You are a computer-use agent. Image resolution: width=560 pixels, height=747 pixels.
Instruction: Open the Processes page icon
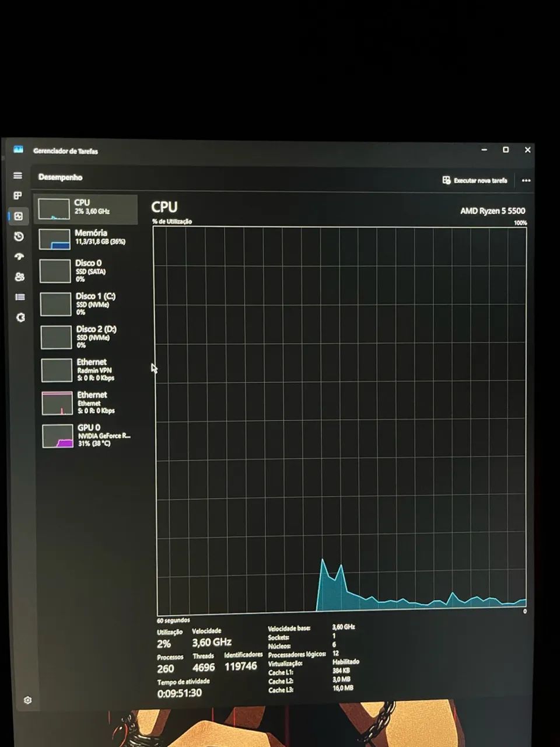click(x=18, y=196)
